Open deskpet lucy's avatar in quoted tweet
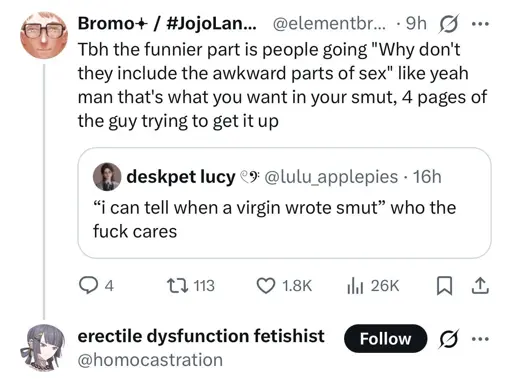This screenshot has height=379, width=512. coord(107,177)
